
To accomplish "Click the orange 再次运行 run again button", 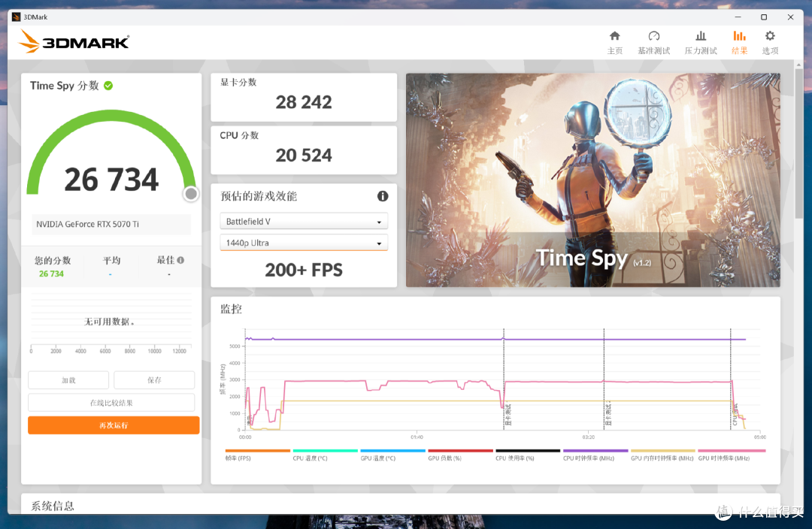I will [x=114, y=425].
